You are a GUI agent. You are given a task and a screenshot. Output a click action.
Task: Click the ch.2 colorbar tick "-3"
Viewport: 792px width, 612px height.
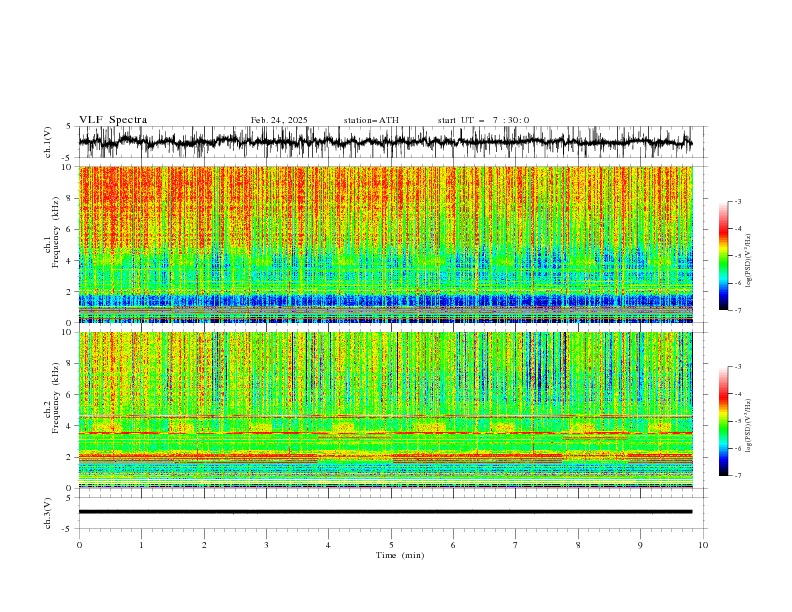pos(738,367)
